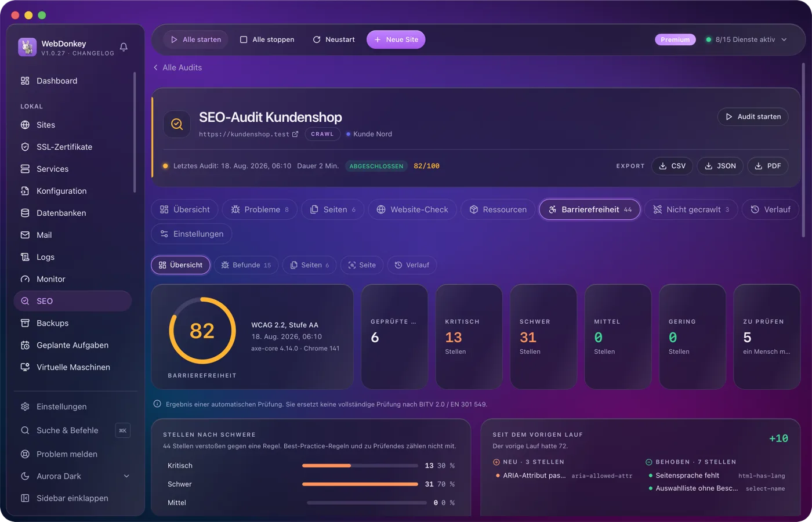Select the Befunde sub-tab
This screenshot has width=812, height=522.
pos(246,265)
